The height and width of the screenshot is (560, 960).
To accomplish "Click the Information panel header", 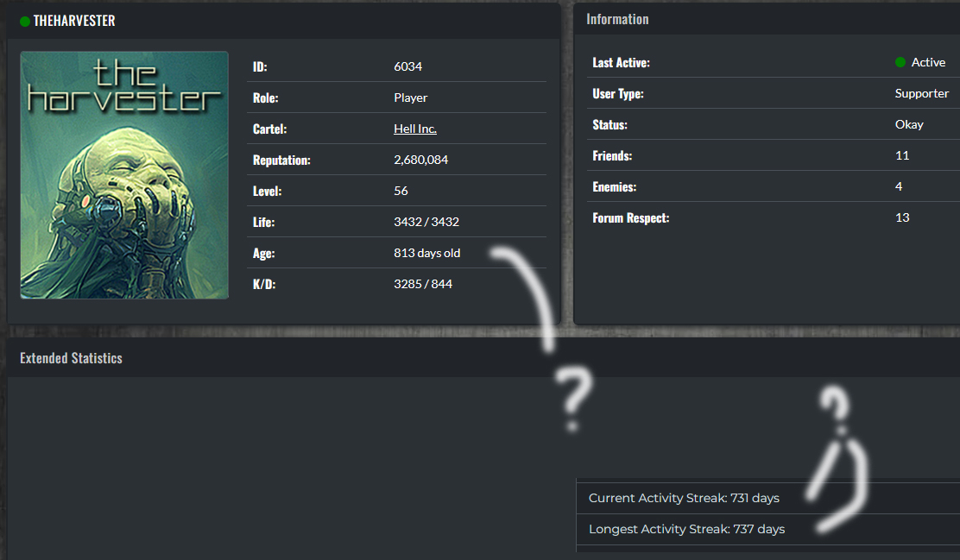I will coord(617,19).
